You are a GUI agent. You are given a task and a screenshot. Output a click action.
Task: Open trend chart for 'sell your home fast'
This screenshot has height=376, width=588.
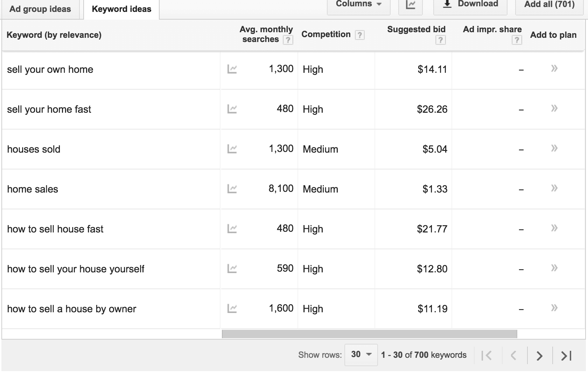point(232,109)
